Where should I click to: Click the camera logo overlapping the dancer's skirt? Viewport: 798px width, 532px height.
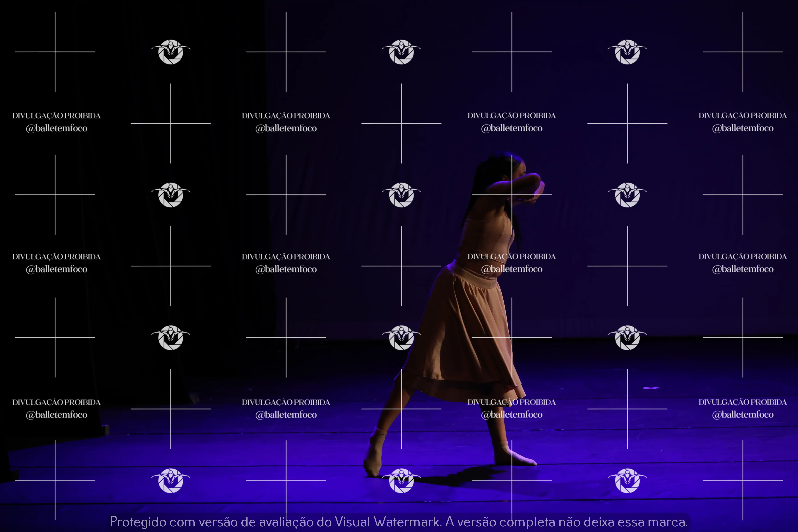click(401, 338)
